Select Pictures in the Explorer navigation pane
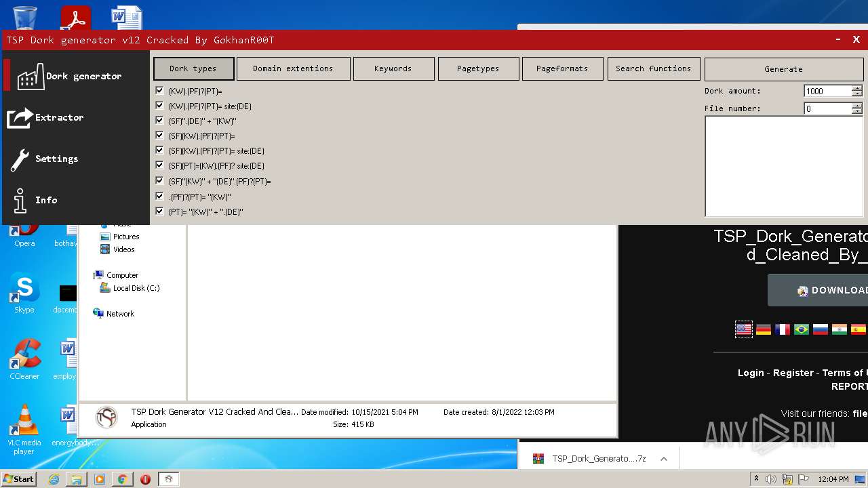 (119, 237)
